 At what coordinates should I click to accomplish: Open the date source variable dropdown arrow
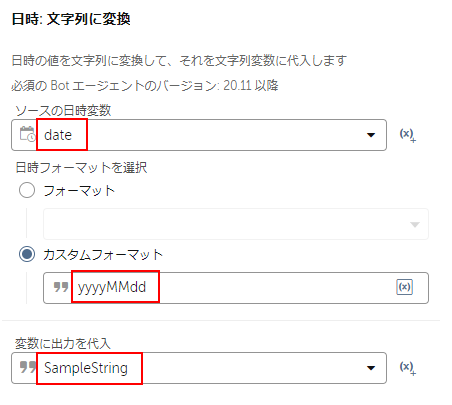pyautogui.click(x=371, y=135)
